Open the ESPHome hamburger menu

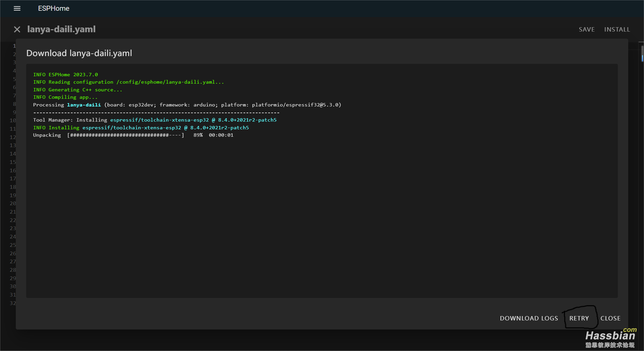point(17,8)
